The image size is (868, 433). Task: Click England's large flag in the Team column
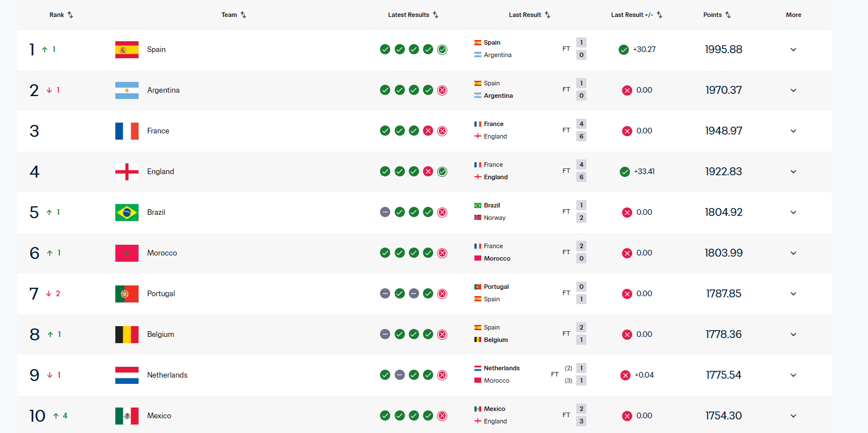(127, 172)
